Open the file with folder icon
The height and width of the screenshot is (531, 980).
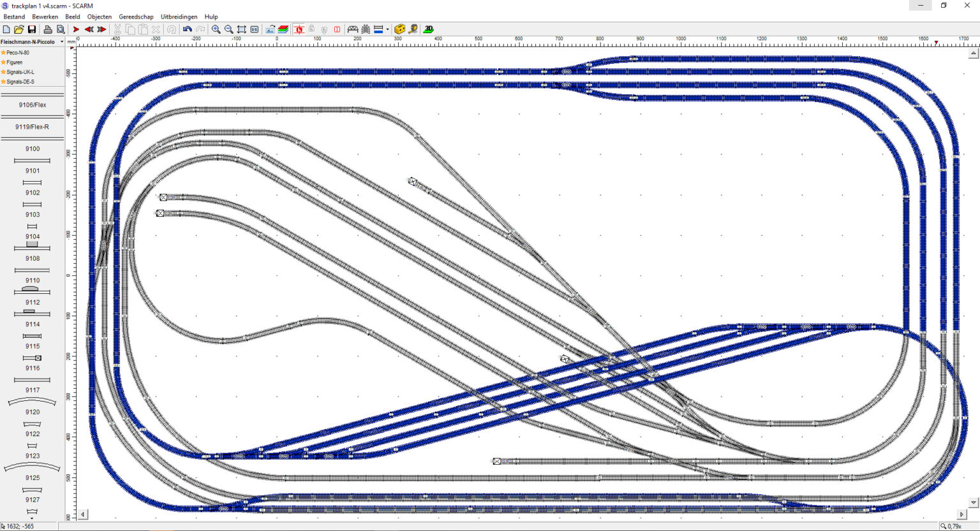tap(19, 29)
